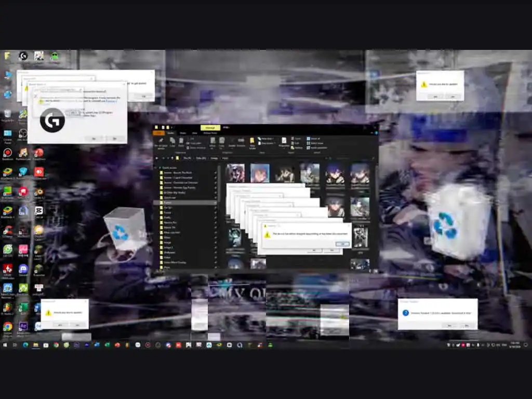Viewport: 532px width, 399px height.
Task: Click Yes on the Logitech G dialog
Action: [94, 138]
